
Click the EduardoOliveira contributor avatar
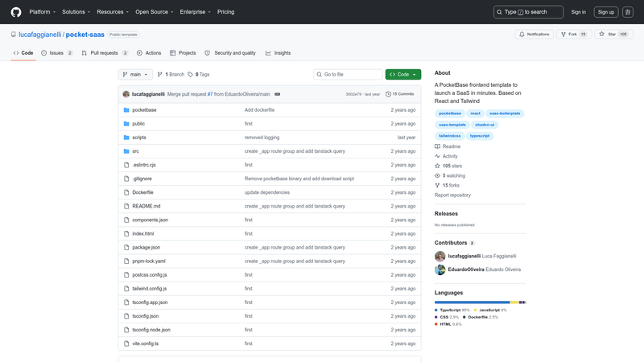coord(440,269)
